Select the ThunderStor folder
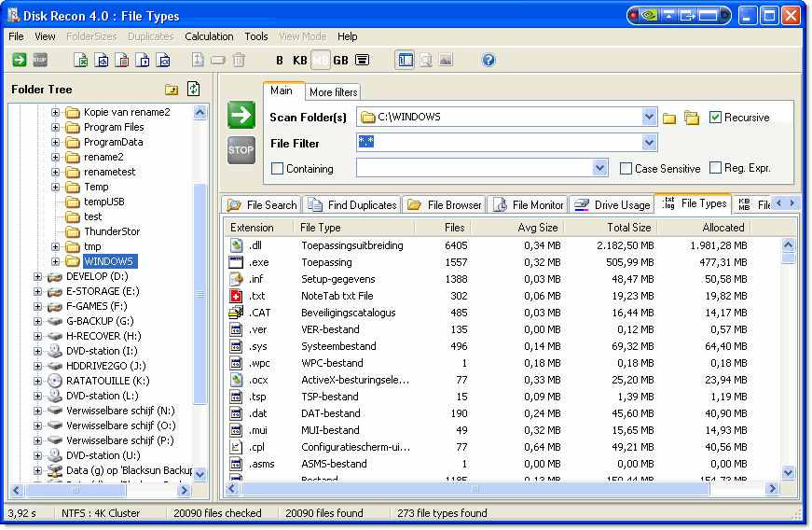The width and height of the screenshot is (812, 530). point(112,231)
